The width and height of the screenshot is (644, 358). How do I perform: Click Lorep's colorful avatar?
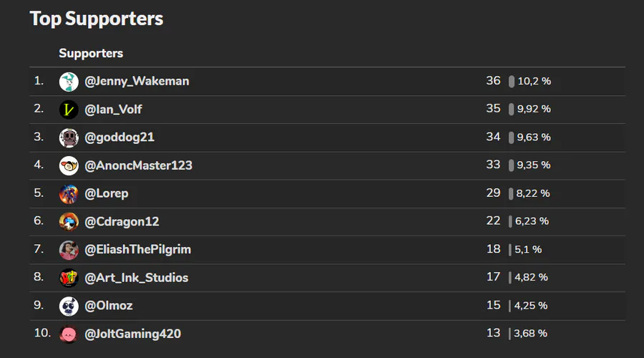pos(69,194)
